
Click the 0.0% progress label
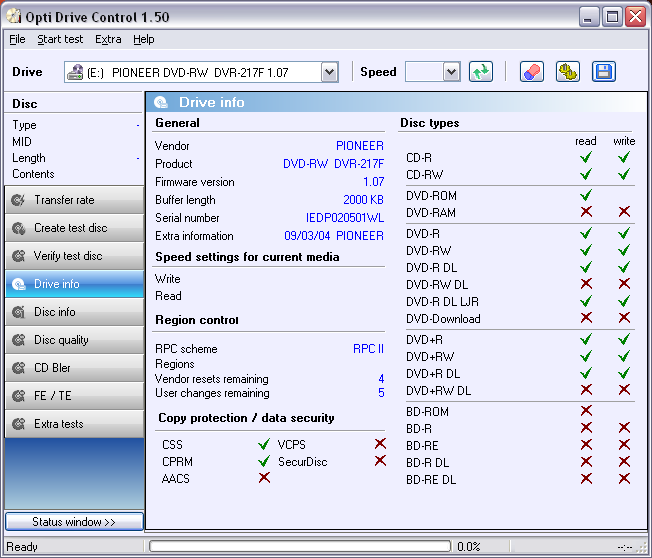469,546
